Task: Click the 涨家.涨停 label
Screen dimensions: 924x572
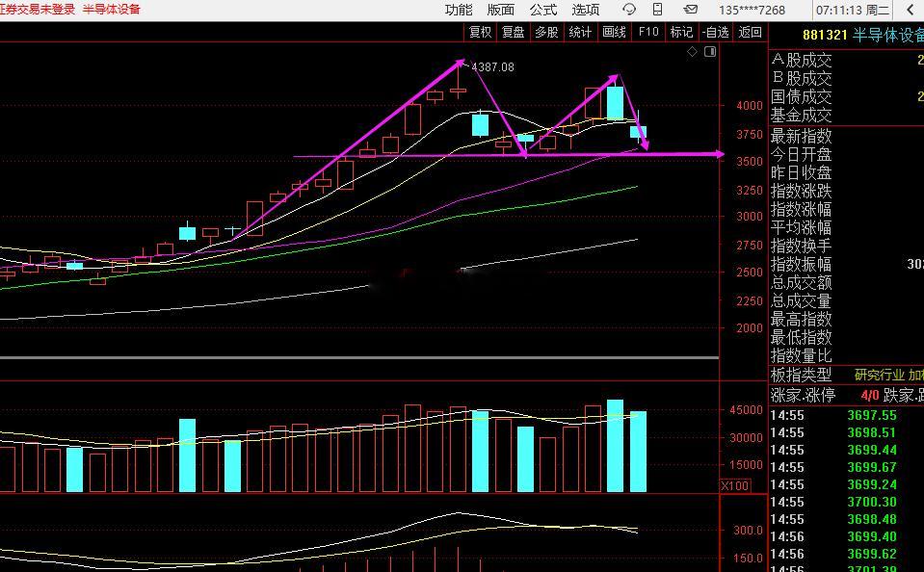Action: (x=803, y=395)
